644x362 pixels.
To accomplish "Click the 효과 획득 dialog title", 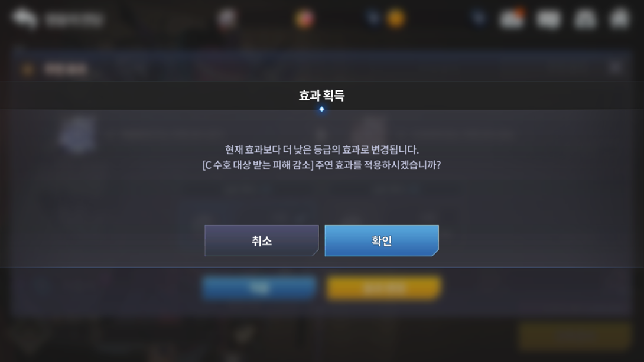I will point(321,96).
